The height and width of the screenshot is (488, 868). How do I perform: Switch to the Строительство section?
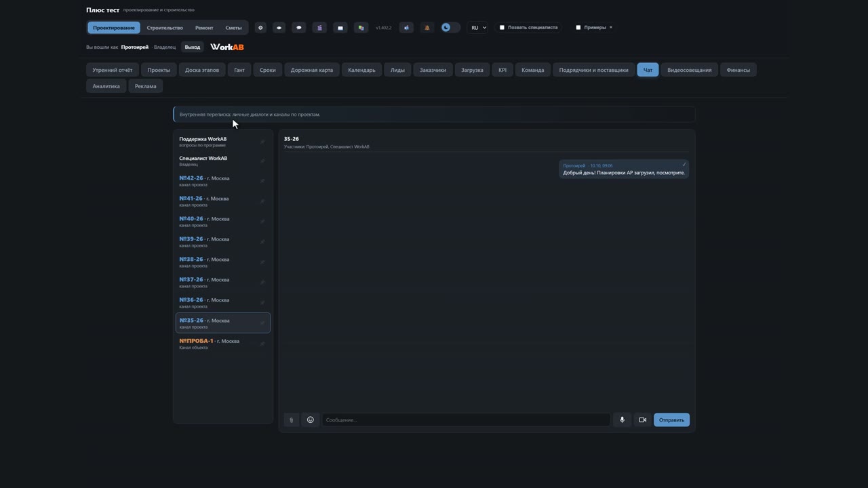[x=165, y=28]
